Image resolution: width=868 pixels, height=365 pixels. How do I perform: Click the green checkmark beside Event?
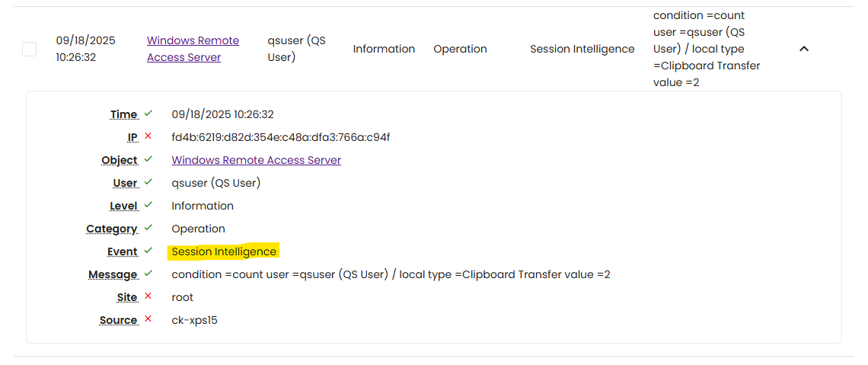[x=148, y=251]
